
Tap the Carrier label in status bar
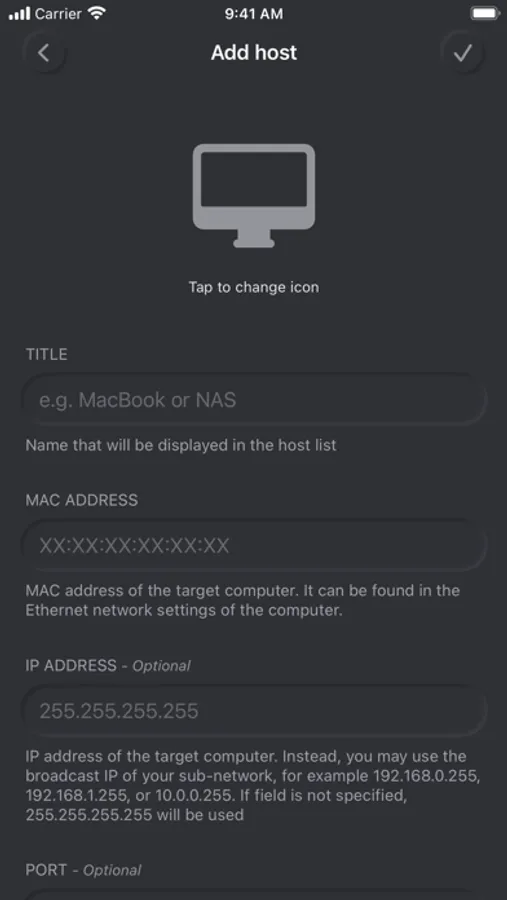(58, 14)
